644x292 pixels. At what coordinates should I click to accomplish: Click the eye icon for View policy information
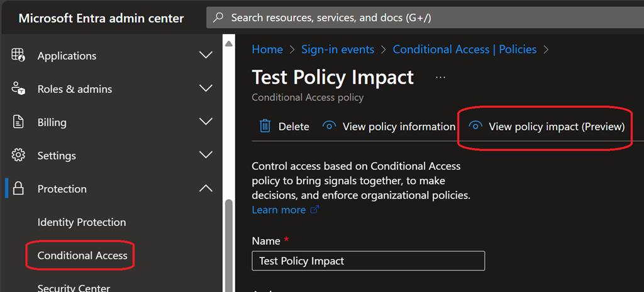tap(329, 126)
